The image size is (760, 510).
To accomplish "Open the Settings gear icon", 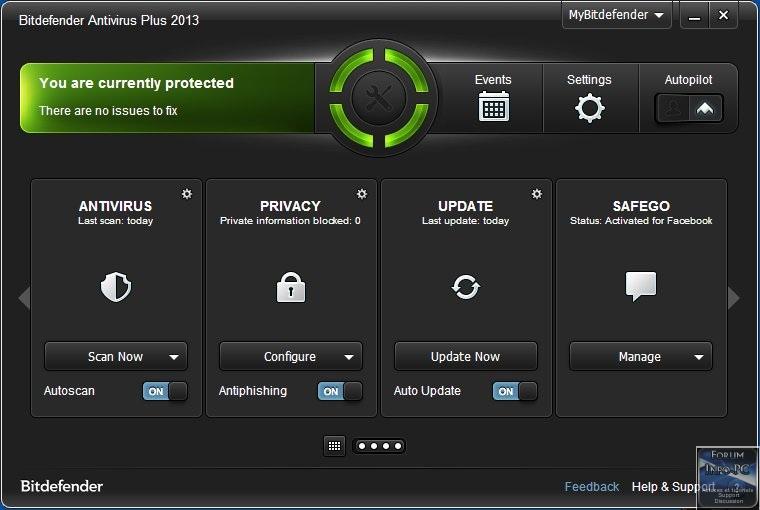I will point(589,108).
